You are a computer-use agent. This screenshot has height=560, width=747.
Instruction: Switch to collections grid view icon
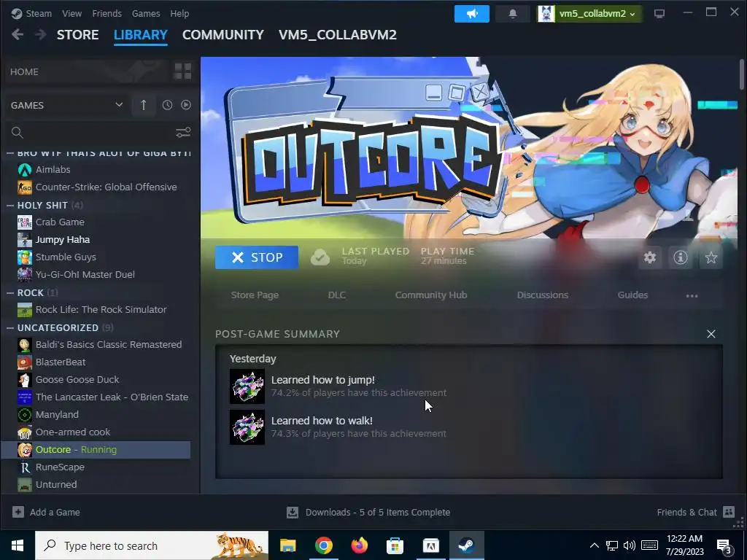(183, 71)
